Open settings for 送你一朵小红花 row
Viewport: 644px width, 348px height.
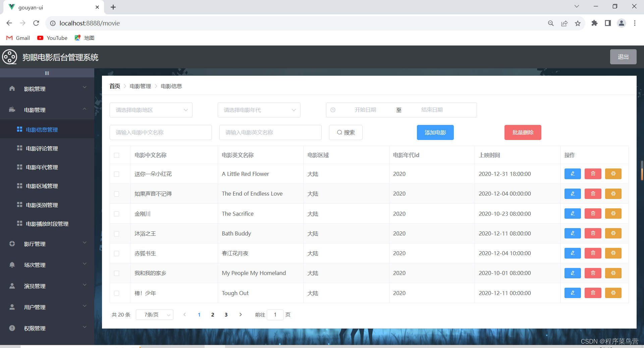click(x=613, y=174)
